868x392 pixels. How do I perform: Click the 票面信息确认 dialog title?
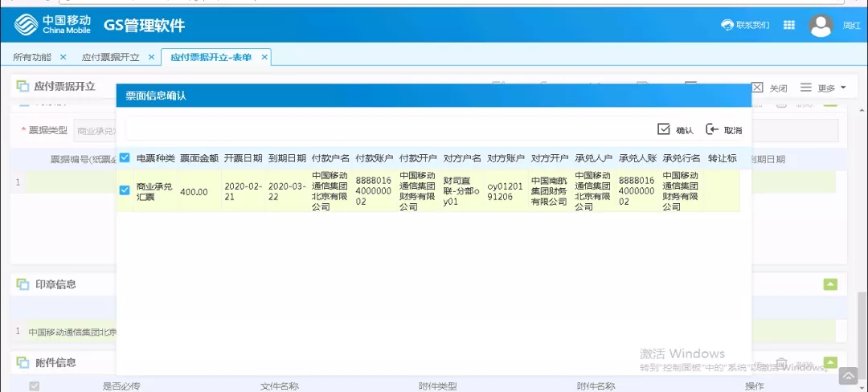click(156, 96)
